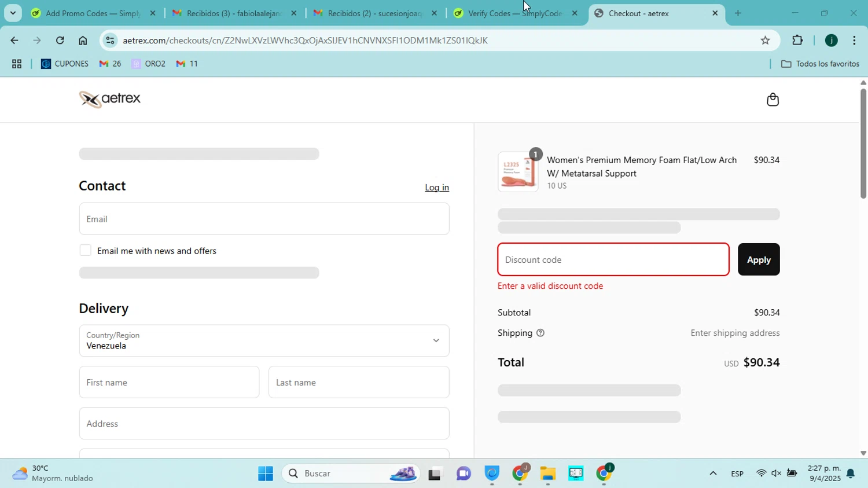Image resolution: width=868 pixels, height=488 pixels.
Task: Click the product title Women's Premium Memory Foam
Action: point(642,167)
